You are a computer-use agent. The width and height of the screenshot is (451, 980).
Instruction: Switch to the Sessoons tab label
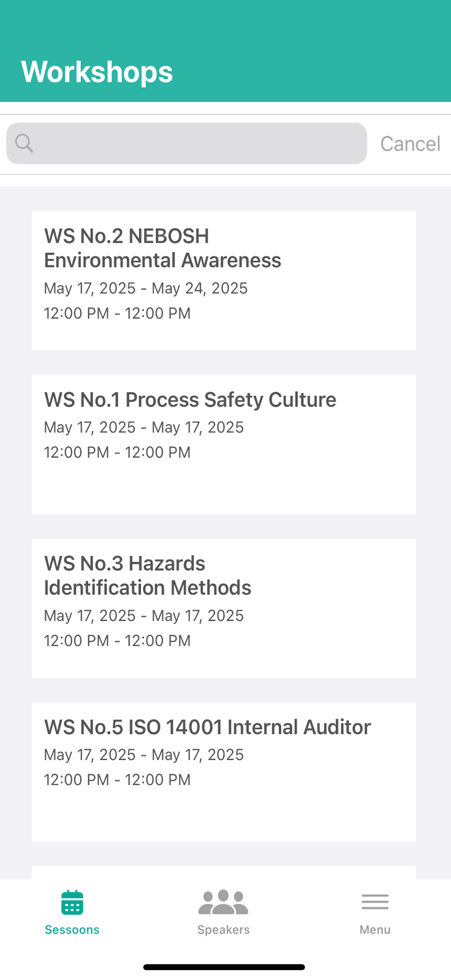72,930
